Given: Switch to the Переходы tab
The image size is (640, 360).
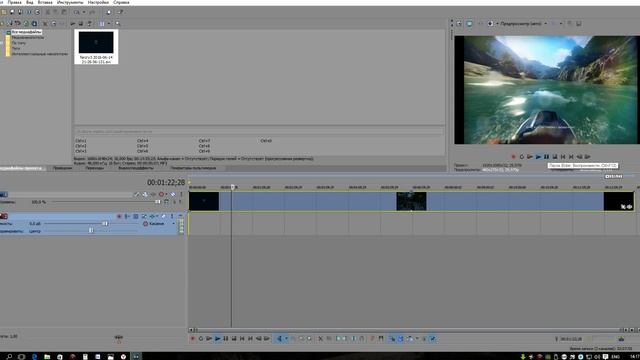Looking at the screenshot, I should coord(95,168).
